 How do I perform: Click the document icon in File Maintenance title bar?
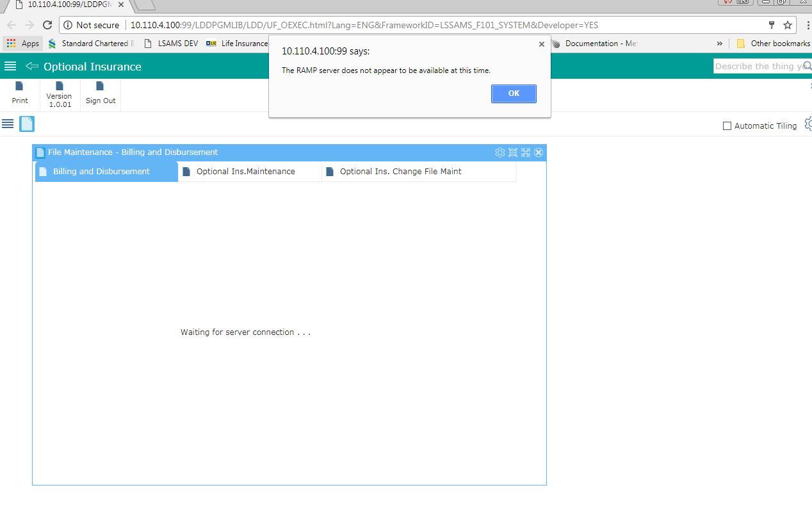pos(40,152)
